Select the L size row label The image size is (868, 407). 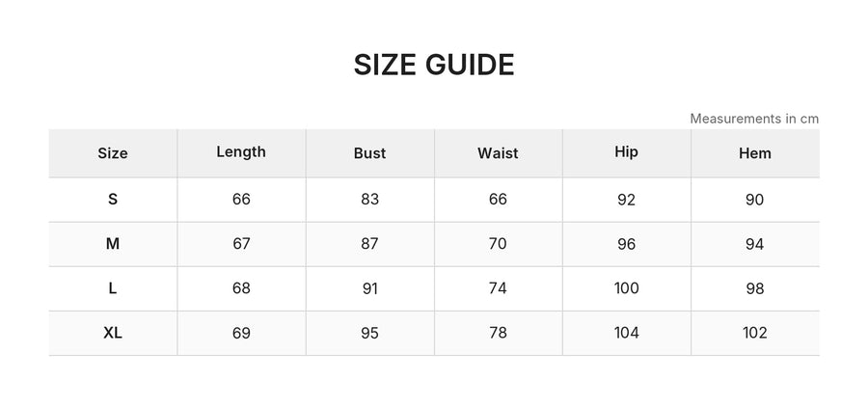click(x=113, y=288)
